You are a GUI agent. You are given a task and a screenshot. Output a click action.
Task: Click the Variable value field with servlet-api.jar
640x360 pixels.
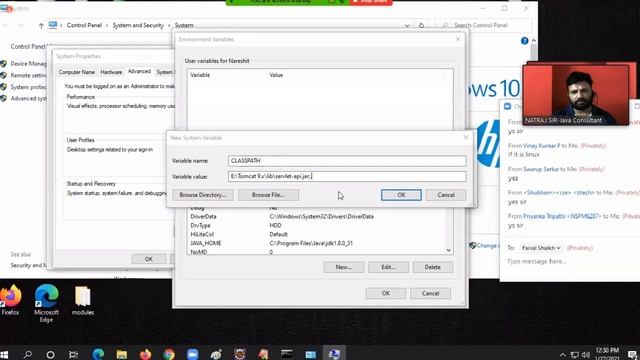point(347,176)
